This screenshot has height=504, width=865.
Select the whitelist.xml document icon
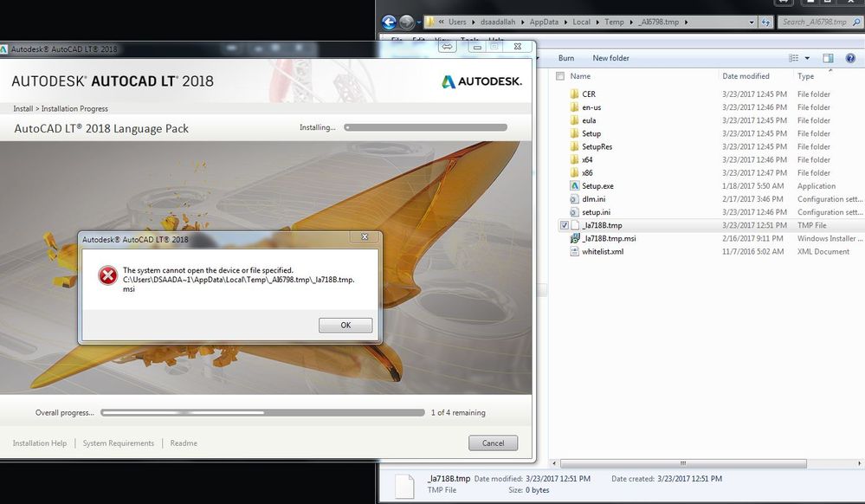[574, 252]
